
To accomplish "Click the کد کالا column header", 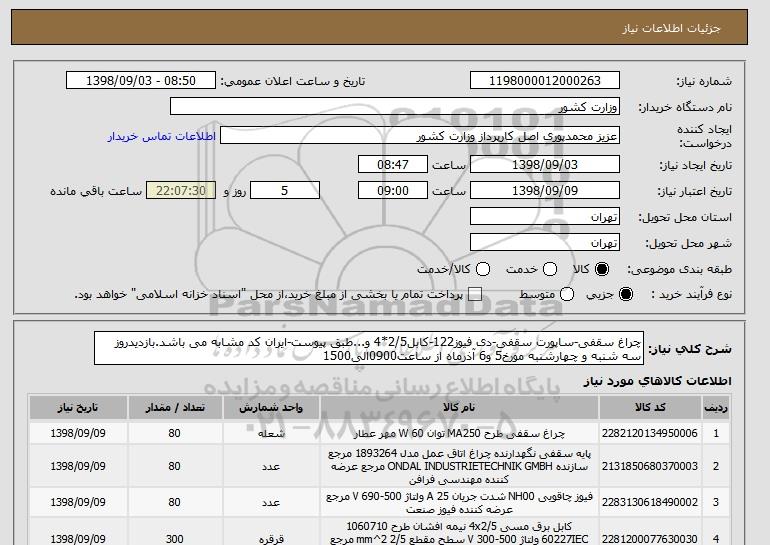I will pyautogui.click(x=650, y=408).
